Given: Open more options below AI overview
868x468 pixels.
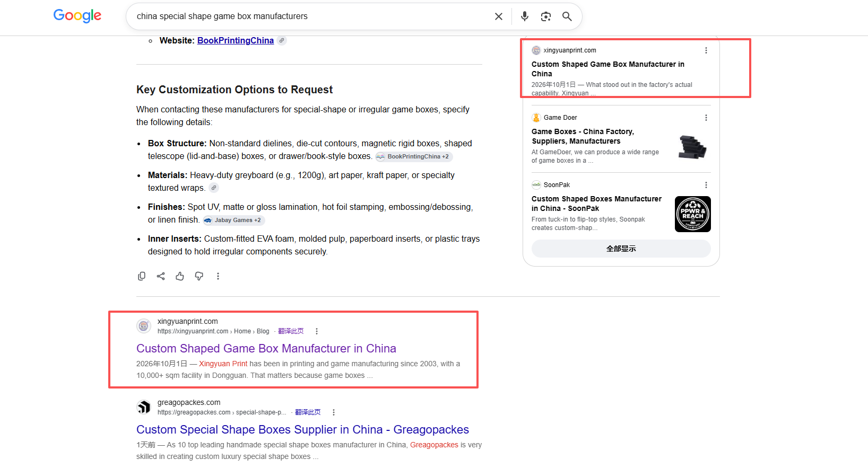Looking at the screenshot, I should coord(218,276).
